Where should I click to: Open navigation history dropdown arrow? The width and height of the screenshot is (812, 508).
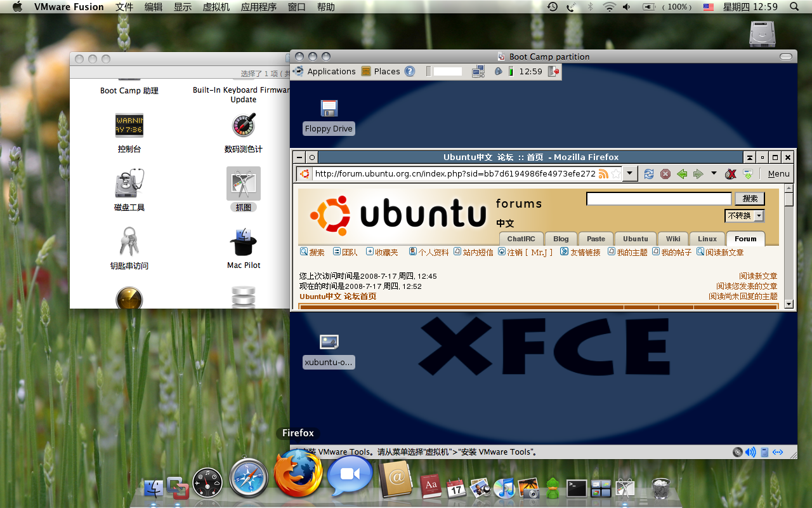[x=714, y=173]
